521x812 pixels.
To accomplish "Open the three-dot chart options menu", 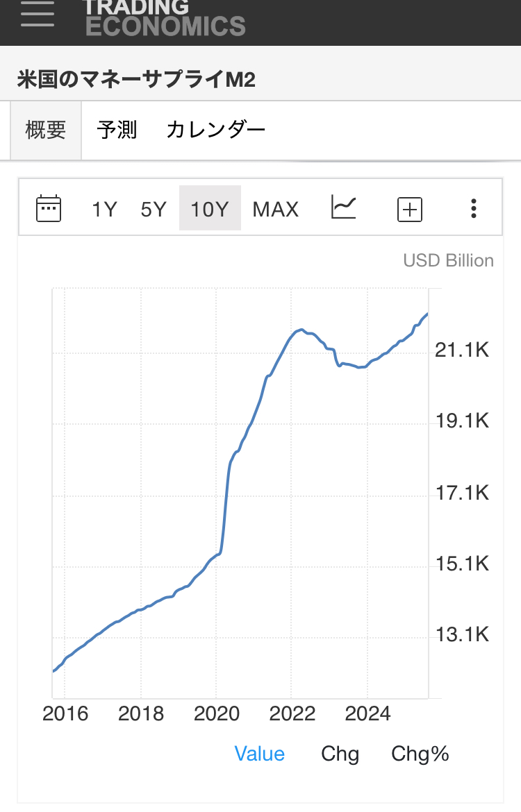I will 474,208.
